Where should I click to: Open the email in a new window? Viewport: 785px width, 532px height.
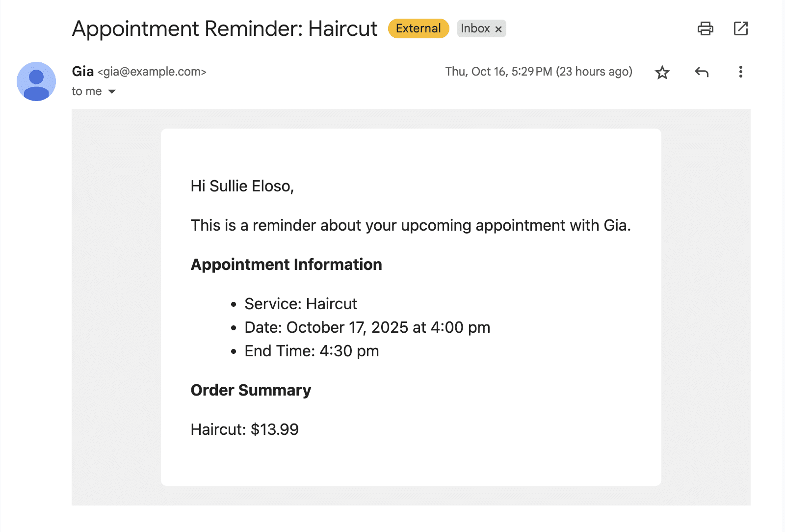[x=740, y=28]
